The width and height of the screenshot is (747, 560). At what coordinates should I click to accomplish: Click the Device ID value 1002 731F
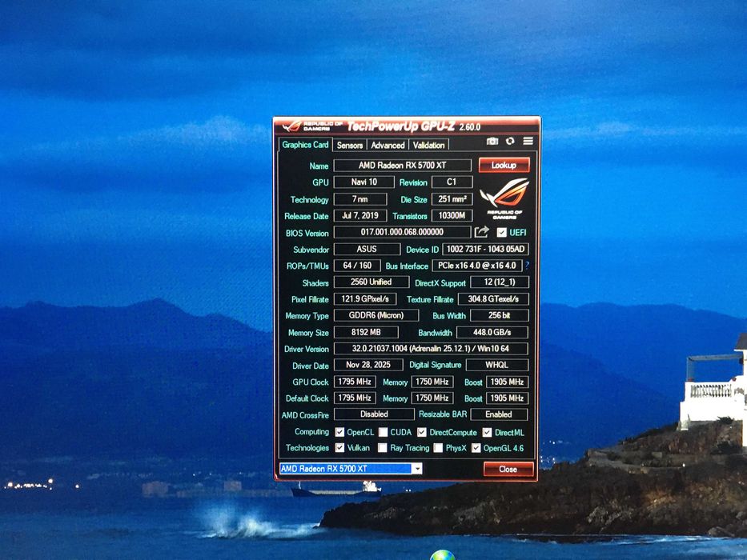(485, 249)
